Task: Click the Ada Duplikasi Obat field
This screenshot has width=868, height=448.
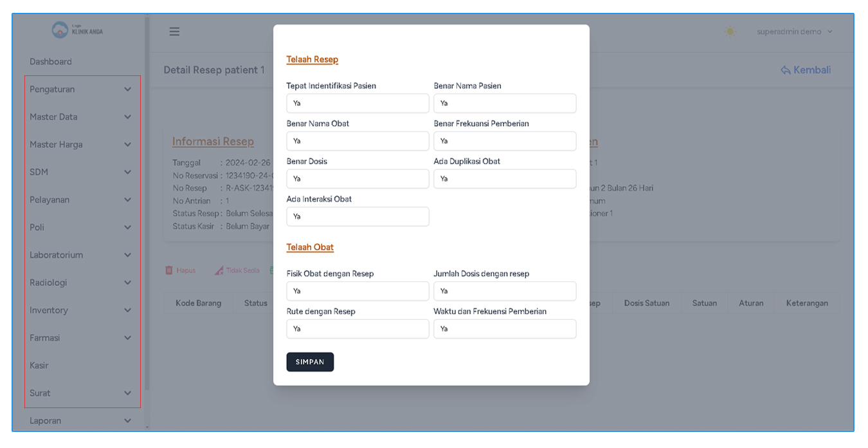Action: pos(505,179)
